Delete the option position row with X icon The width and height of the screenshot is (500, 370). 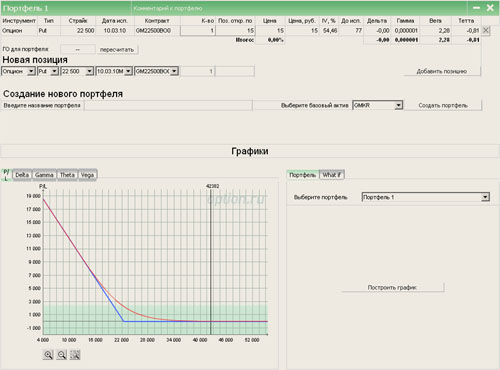(x=486, y=30)
